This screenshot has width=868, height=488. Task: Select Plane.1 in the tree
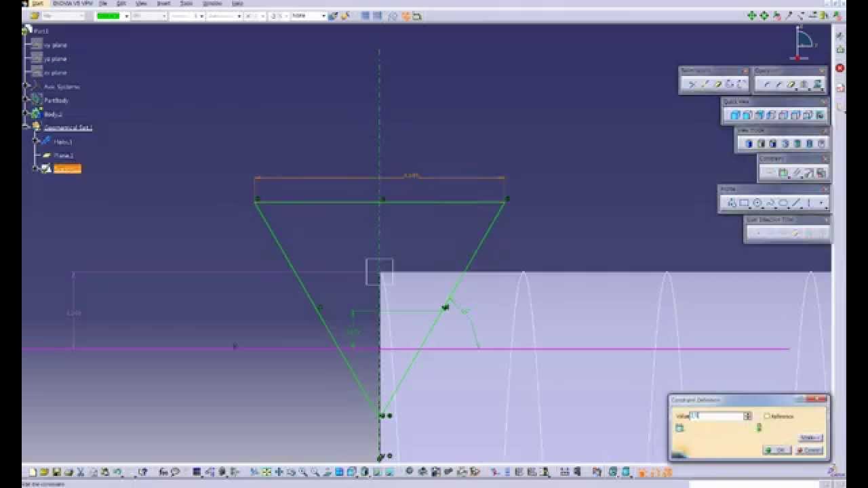pyautogui.click(x=63, y=155)
